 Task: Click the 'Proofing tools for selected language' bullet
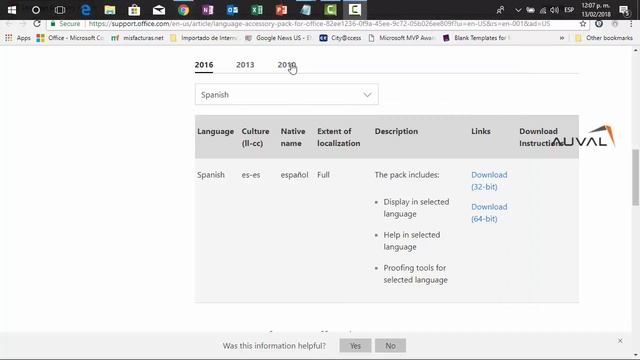[416, 274]
